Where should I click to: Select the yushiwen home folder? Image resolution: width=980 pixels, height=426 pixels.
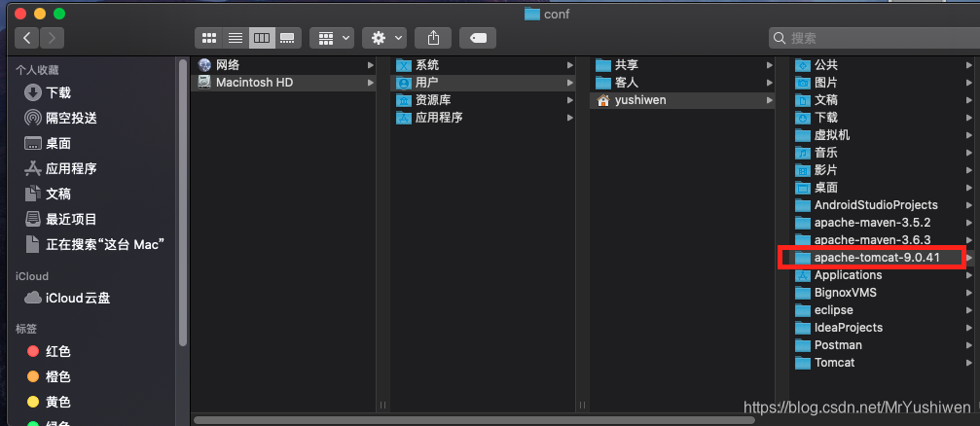tap(683, 100)
